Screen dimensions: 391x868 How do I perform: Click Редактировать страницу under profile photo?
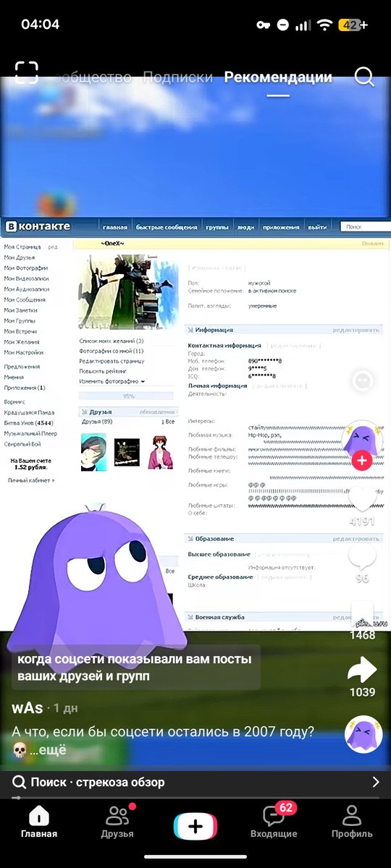click(112, 361)
